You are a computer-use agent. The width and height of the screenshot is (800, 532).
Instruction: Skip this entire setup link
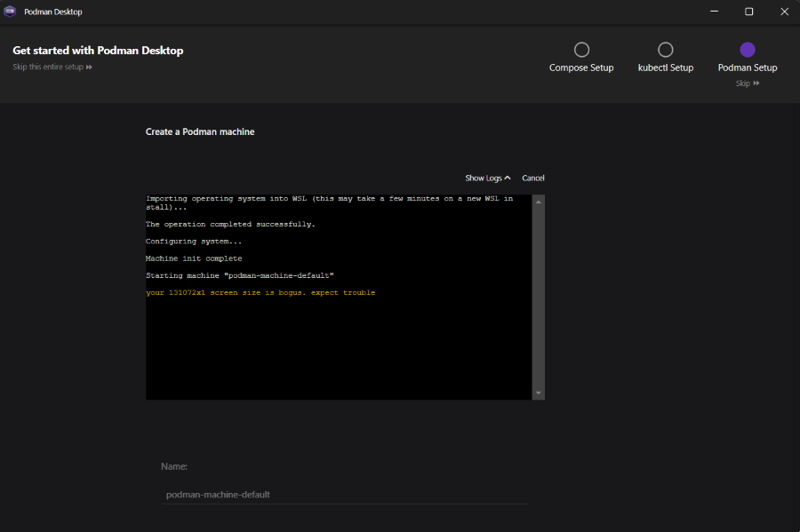(52, 67)
